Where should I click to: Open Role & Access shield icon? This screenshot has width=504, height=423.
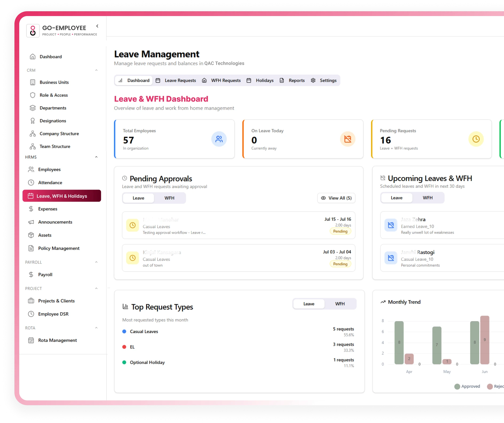click(33, 95)
